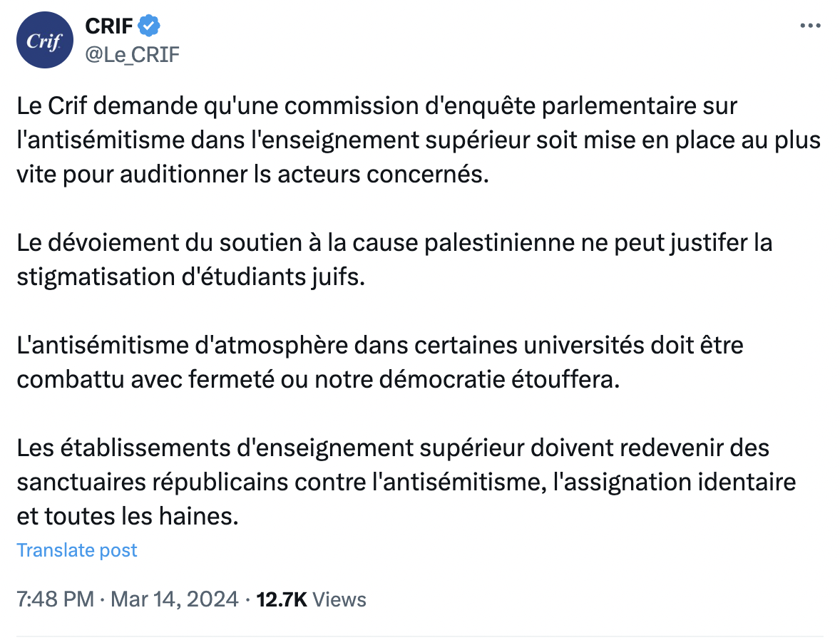Open the CRIF profile avatar
This screenshot has height=640, width=840.
(44, 40)
